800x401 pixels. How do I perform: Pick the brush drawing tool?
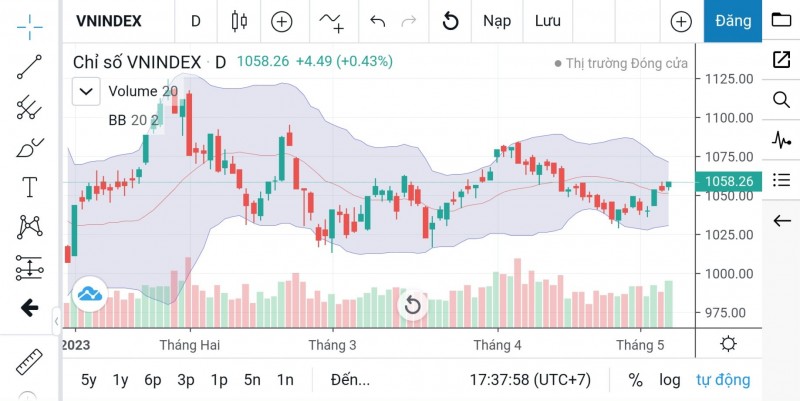(x=29, y=148)
